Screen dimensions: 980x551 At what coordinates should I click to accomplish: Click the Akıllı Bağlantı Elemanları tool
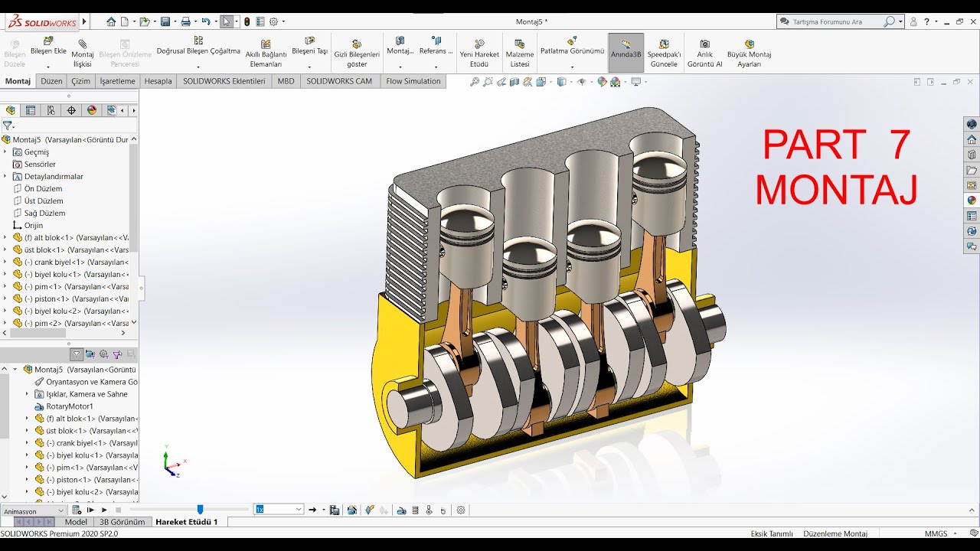(x=266, y=54)
